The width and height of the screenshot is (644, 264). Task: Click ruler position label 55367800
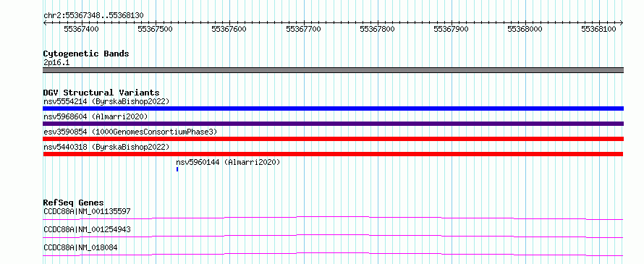[377, 29]
